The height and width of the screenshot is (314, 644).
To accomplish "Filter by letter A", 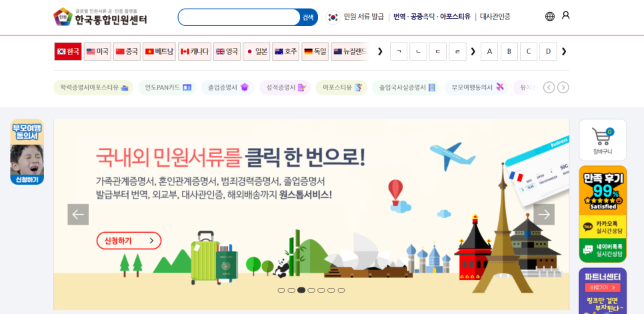I will (489, 51).
